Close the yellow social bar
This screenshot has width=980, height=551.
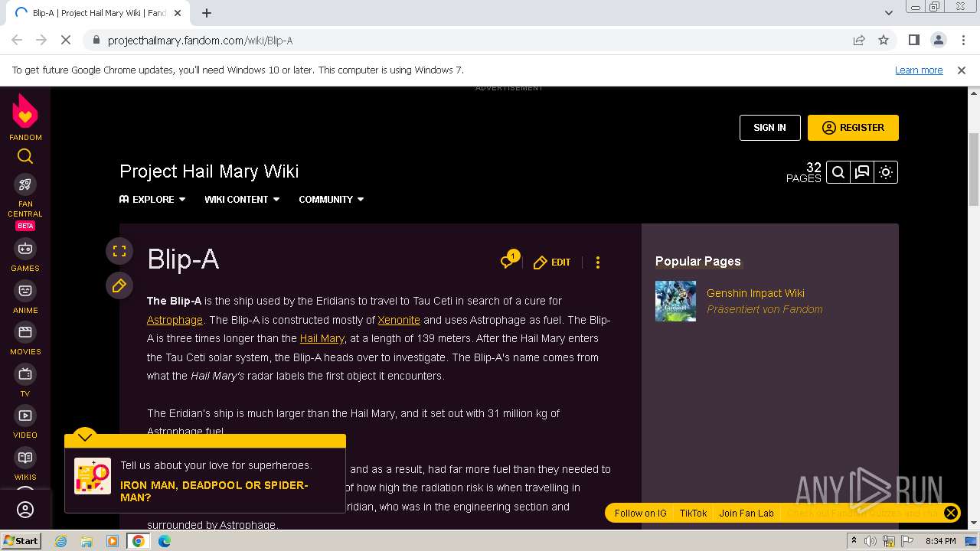[x=950, y=513]
